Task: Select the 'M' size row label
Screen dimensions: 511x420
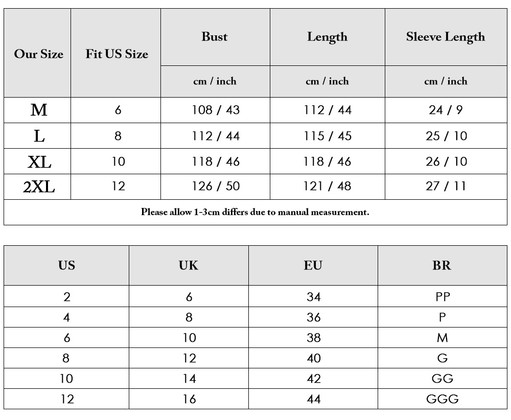Action: click(39, 110)
